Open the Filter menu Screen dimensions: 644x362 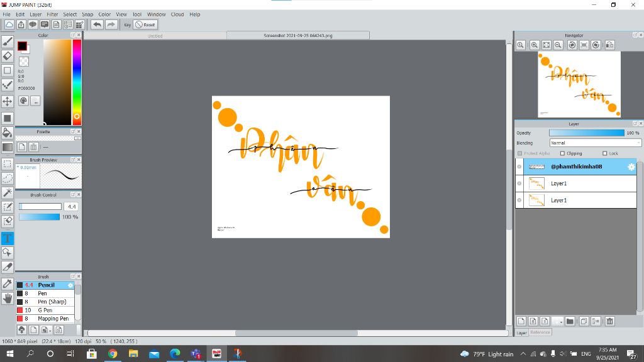click(x=52, y=14)
